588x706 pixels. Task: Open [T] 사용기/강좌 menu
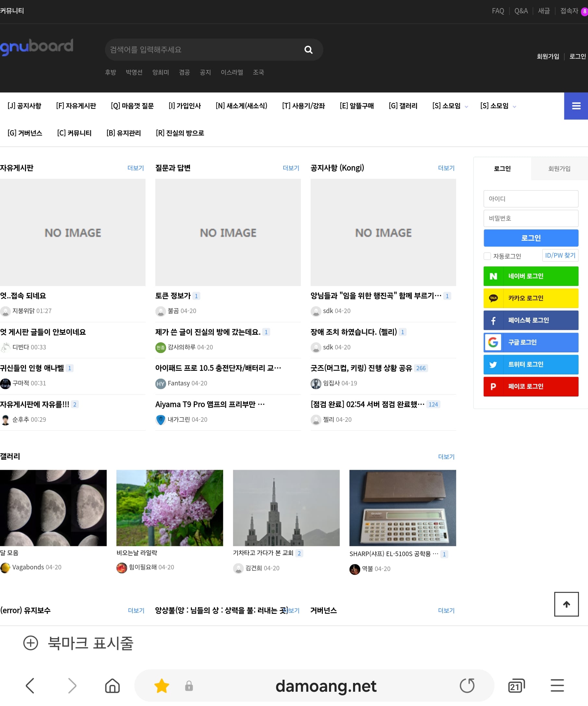pyautogui.click(x=304, y=106)
